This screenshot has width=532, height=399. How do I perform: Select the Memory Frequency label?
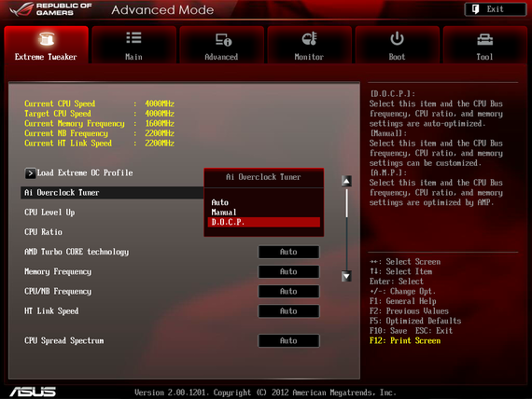click(x=58, y=271)
